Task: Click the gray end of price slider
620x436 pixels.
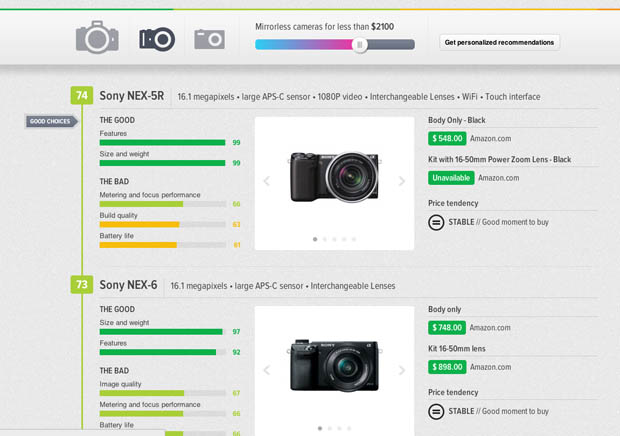Action: (391, 44)
